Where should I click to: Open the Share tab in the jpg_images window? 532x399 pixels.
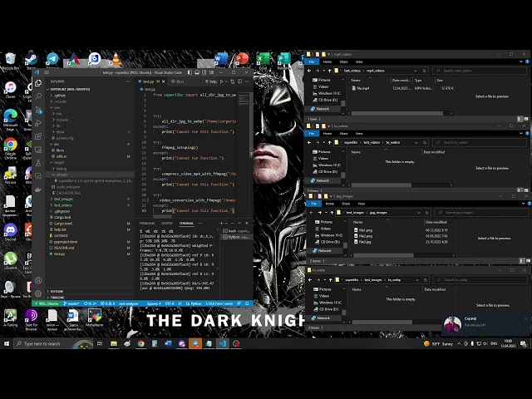346,204
